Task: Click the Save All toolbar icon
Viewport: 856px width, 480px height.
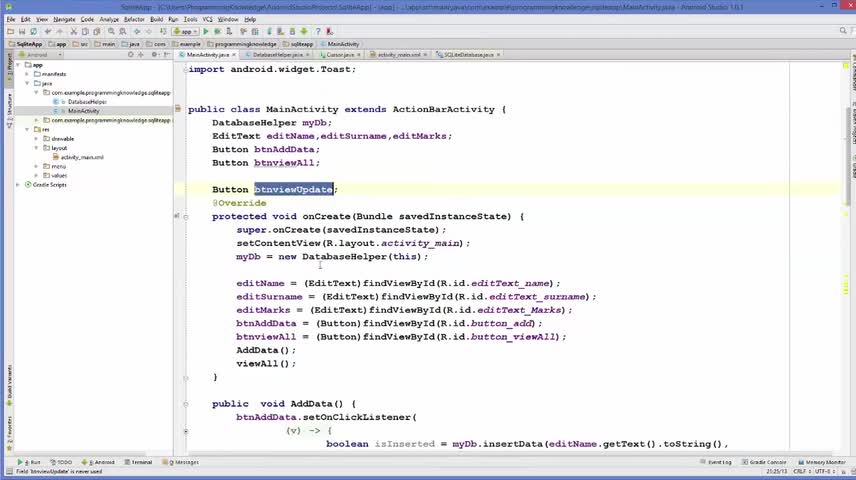Action: pyautogui.click(x=22, y=32)
